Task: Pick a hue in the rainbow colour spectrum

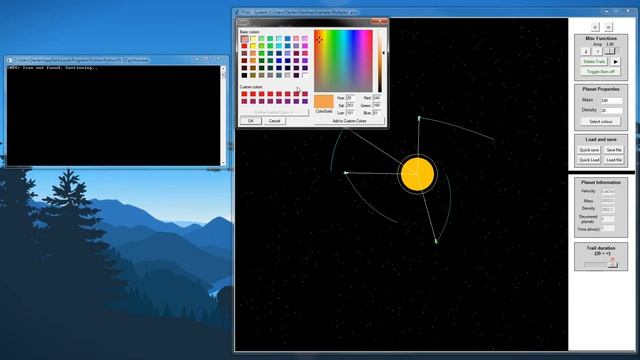Action: pyautogui.click(x=343, y=61)
